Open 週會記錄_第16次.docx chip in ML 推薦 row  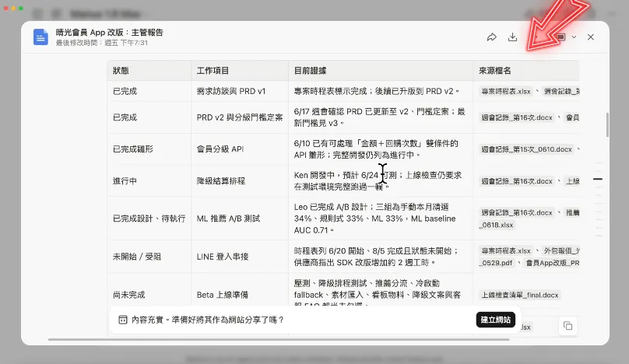click(517, 212)
